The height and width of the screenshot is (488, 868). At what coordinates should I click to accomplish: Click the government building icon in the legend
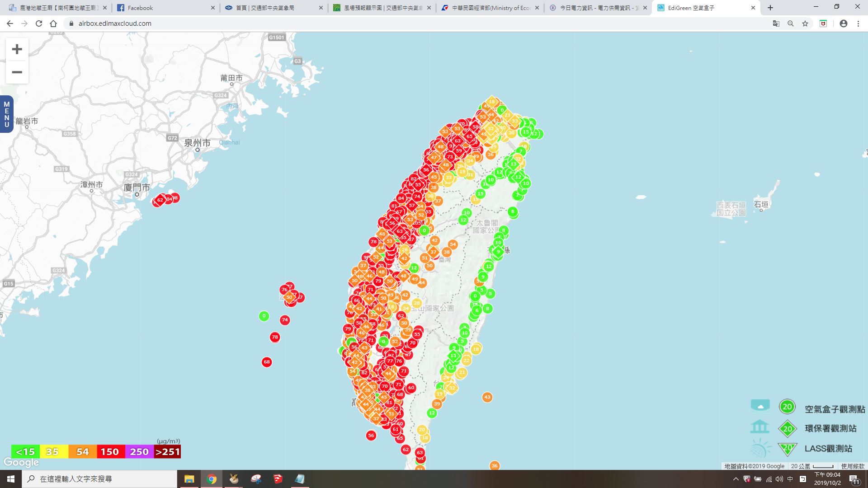pyautogui.click(x=759, y=427)
